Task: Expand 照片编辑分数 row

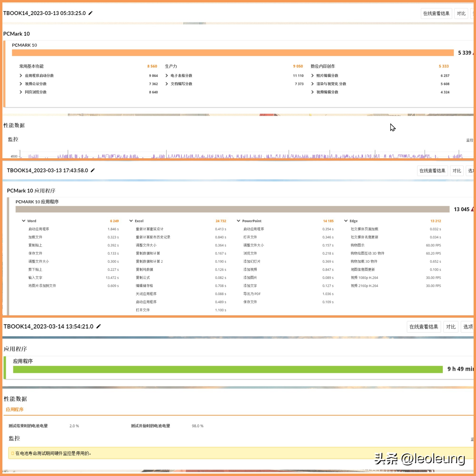Action: (x=312, y=76)
